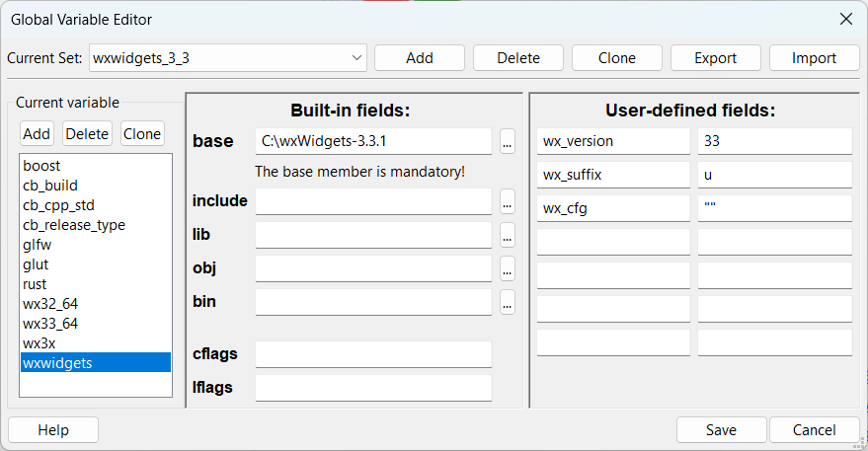This screenshot has height=451, width=868.
Task: Clone the current variable
Action: pos(142,134)
